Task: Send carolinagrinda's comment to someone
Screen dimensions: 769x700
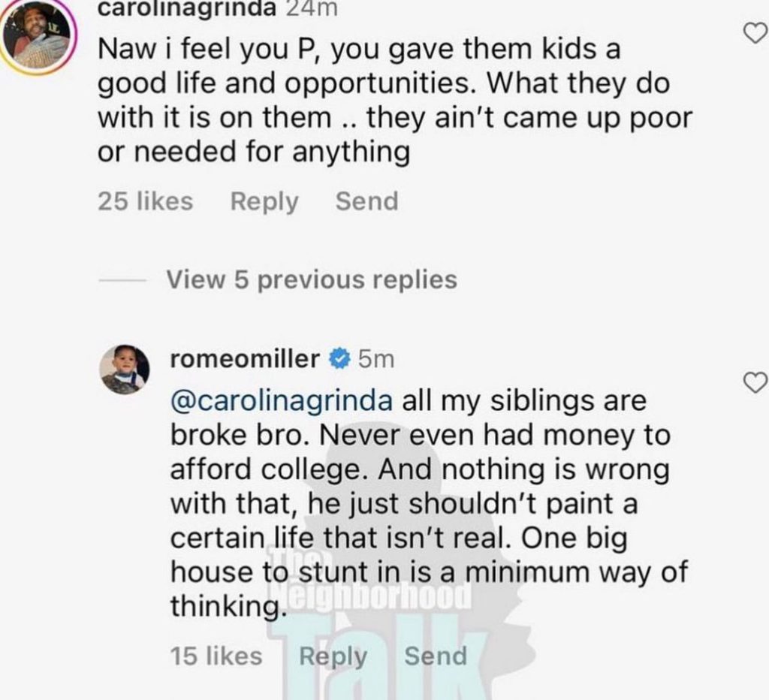Action: [366, 201]
